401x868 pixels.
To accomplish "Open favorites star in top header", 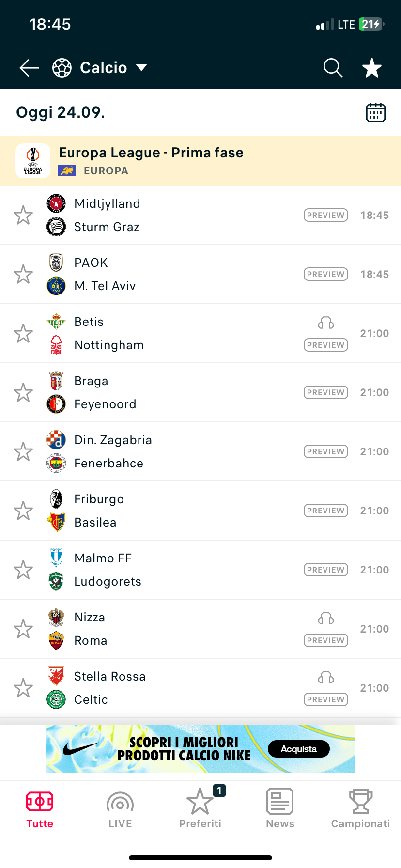I will 372,68.
